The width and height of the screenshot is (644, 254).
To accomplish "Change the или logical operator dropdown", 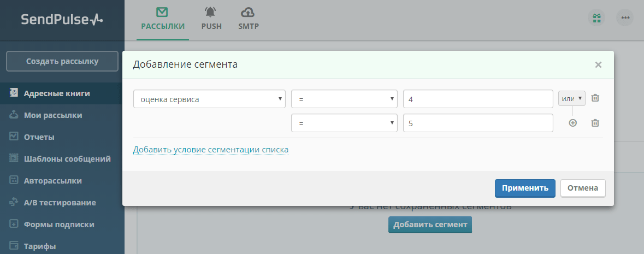I will point(572,98).
